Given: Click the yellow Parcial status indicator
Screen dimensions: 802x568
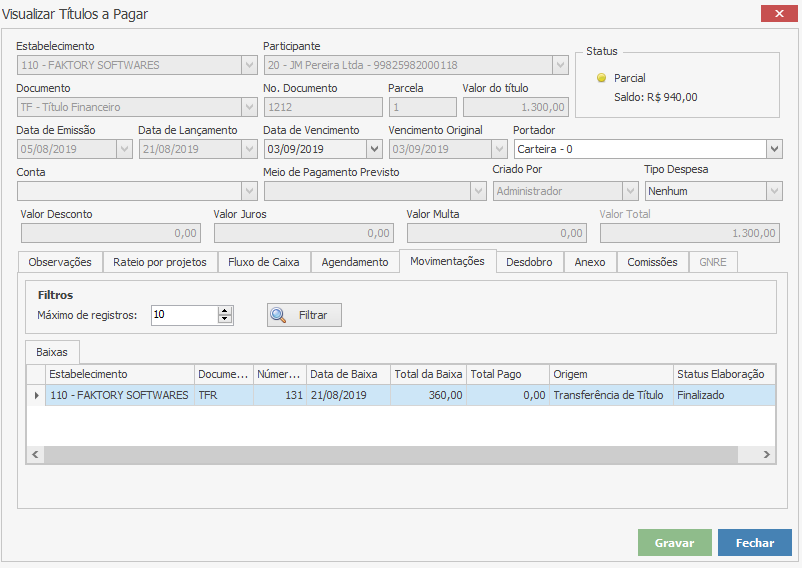Looking at the screenshot, I should point(601,78).
